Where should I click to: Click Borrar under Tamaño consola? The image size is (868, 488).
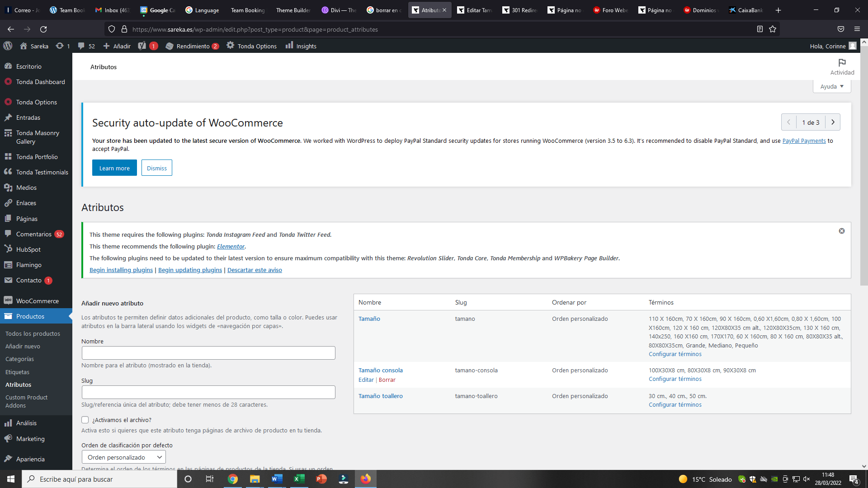387,380
